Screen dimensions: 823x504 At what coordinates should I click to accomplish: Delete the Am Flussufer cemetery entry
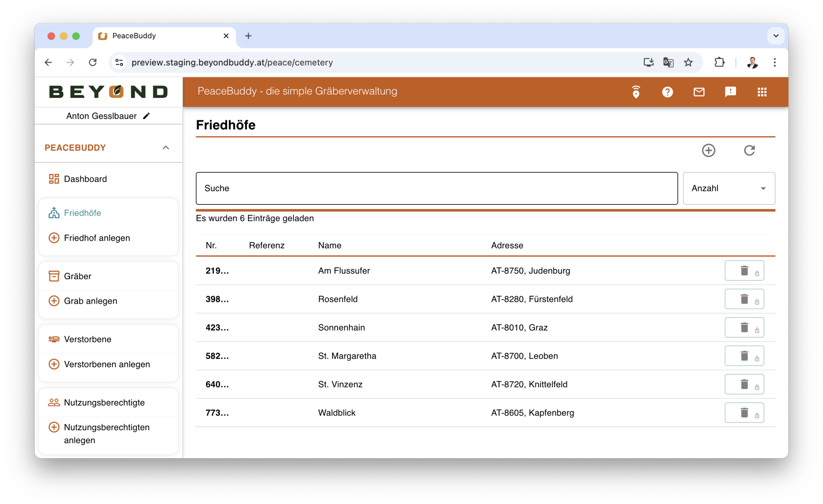744,271
